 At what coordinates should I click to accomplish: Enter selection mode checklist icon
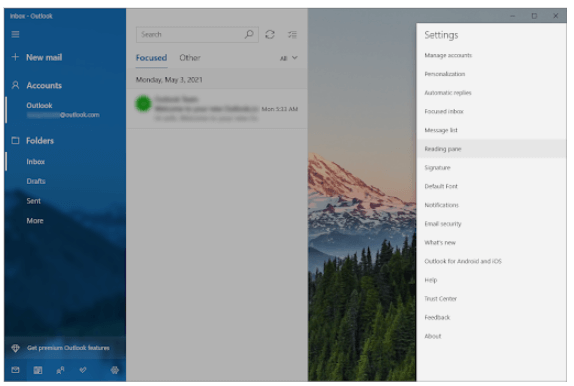click(x=292, y=34)
